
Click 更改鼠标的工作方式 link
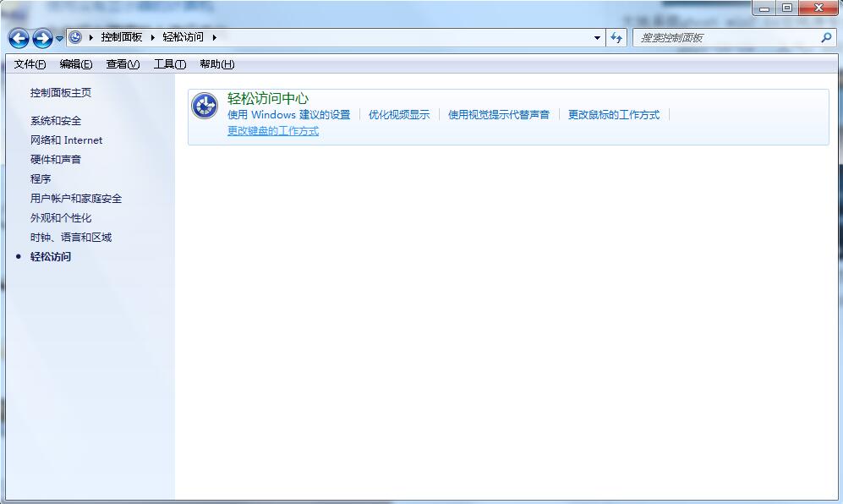pyautogui.click(x=613, y=114)
